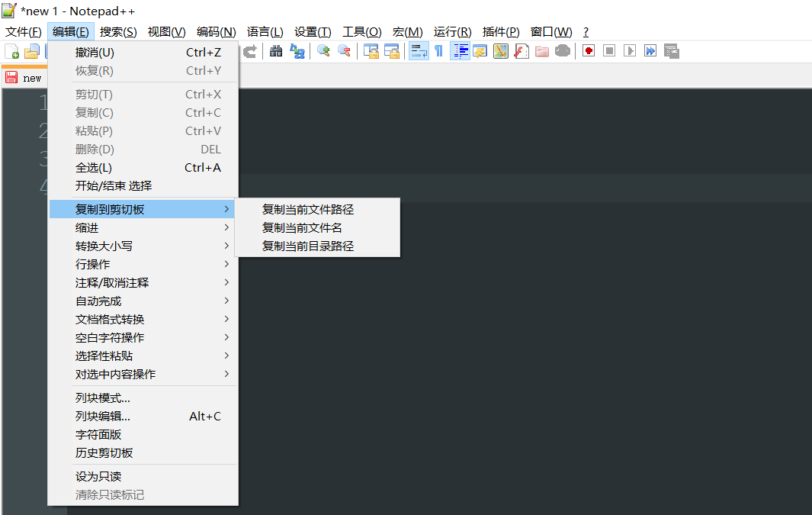Click the Open file folder icon
This screenshot has height=515, width=812.
[32, 51]
